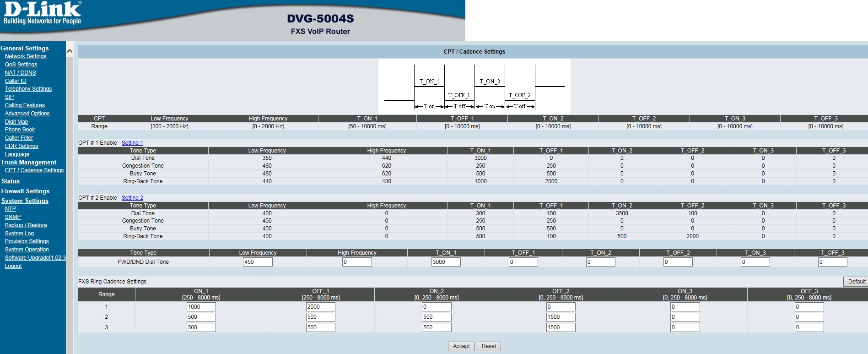The image size is (868, 354).
Task: Edit ring cadence row 3 OFF_3 field
Action: pyautogui.click(x=809, y=327)
